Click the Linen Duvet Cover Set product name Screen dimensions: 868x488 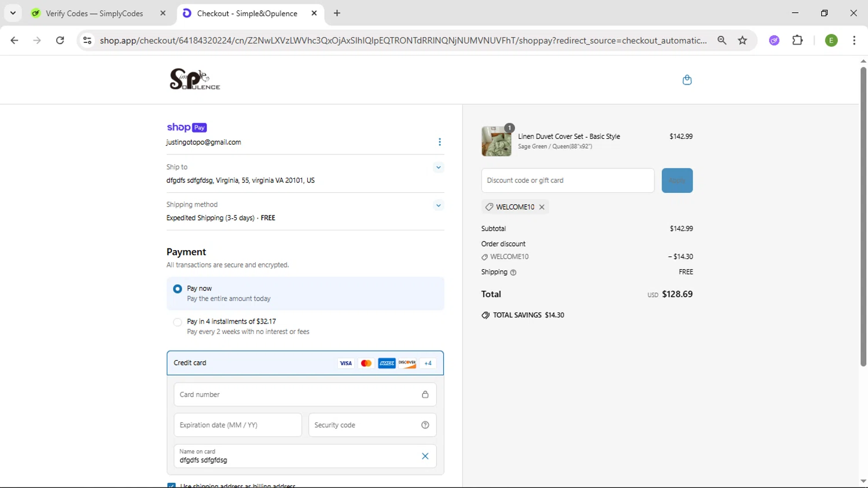(569, 137)
